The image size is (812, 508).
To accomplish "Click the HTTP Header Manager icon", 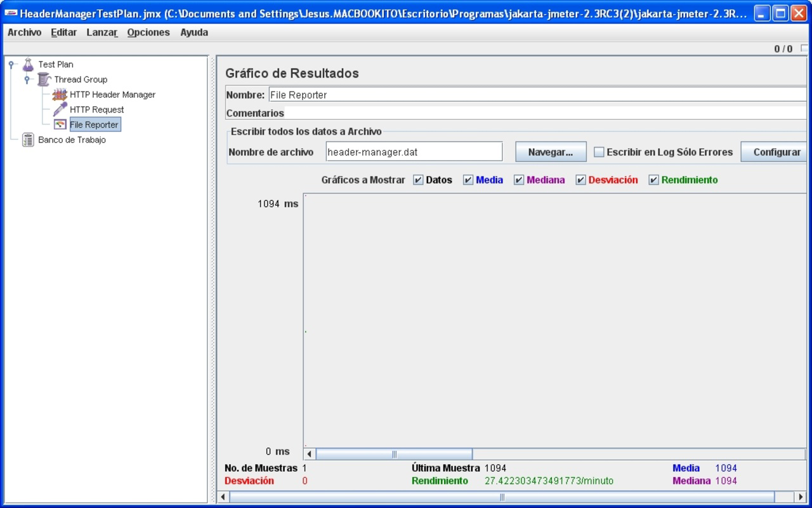I will click(60, 95).
